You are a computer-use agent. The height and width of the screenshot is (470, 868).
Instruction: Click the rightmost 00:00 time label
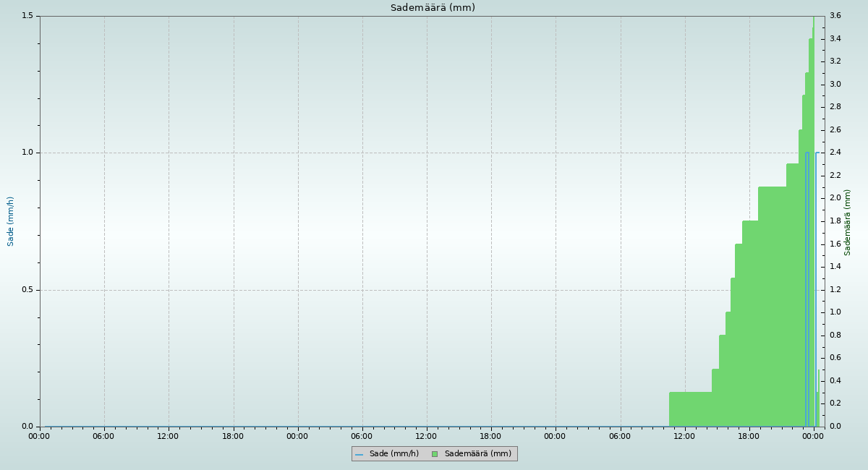(814, 436)
